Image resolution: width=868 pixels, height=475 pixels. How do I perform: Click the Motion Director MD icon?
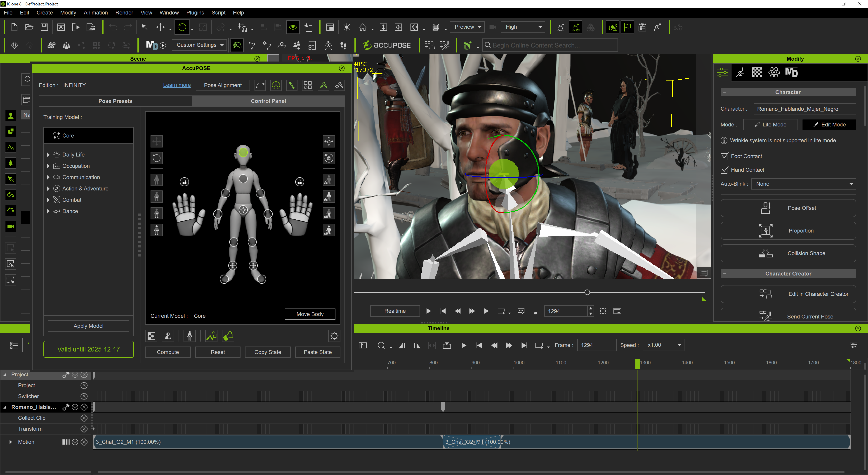[x=152, y=45]
